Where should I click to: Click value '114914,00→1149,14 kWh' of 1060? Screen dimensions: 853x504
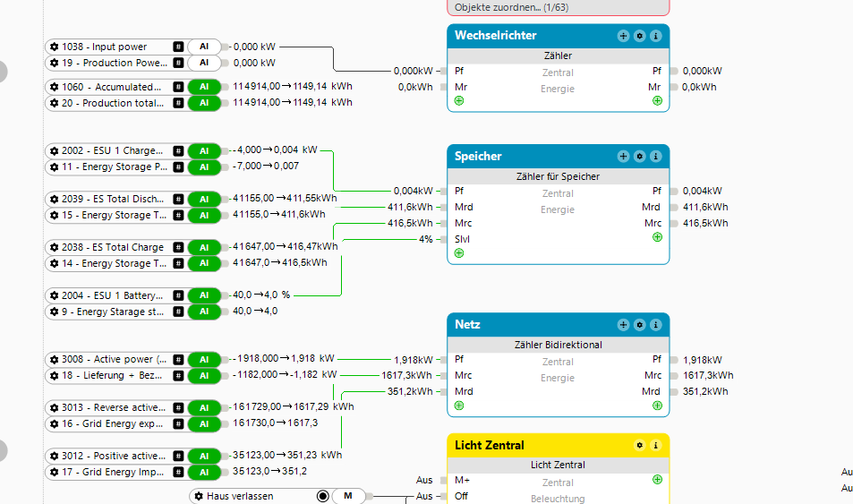click(x=293, y=86)
